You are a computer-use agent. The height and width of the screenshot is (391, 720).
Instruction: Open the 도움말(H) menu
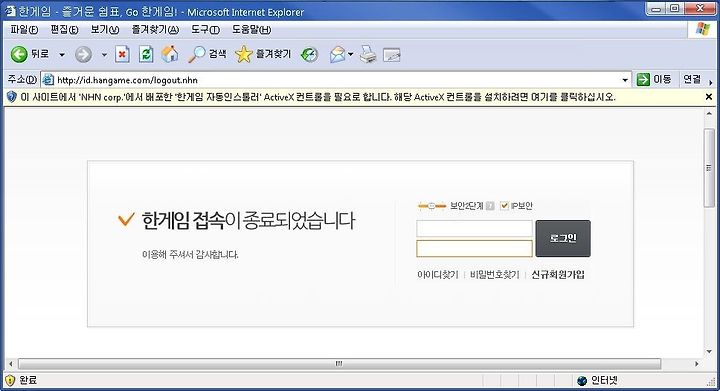pyautogui.click(x=251, y=30)
